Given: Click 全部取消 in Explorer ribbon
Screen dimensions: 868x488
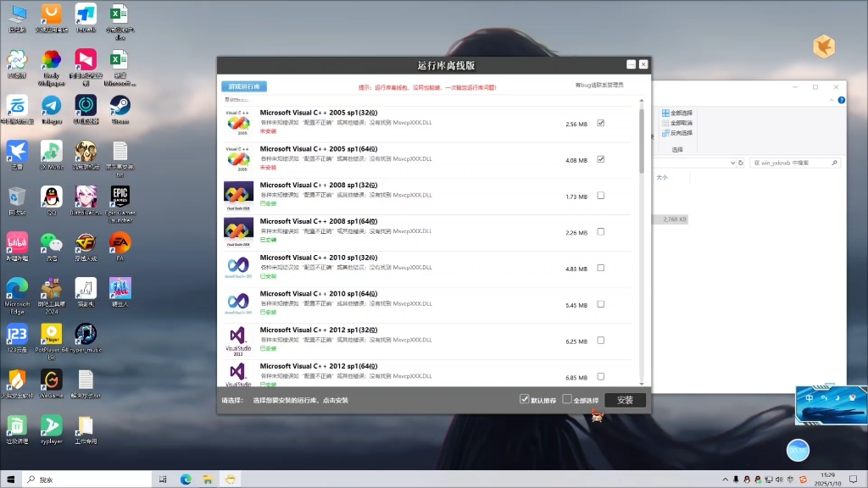Looking at the screenshot, I should tap(677, 123).
